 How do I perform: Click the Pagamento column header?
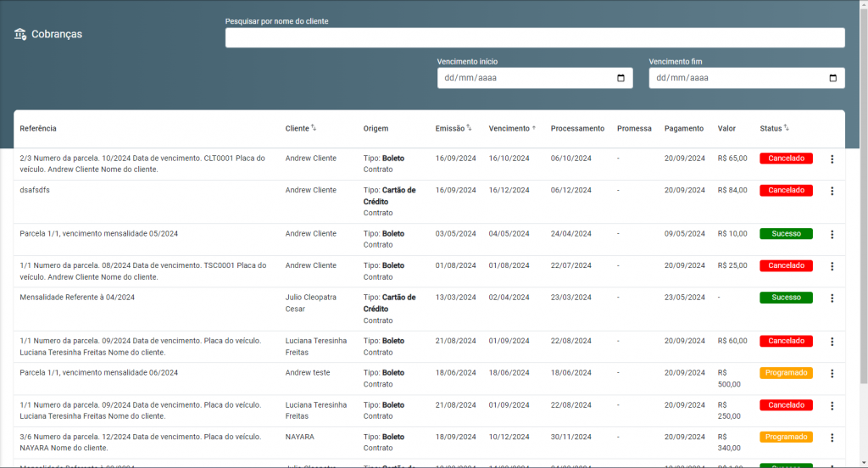coord(684,129)
